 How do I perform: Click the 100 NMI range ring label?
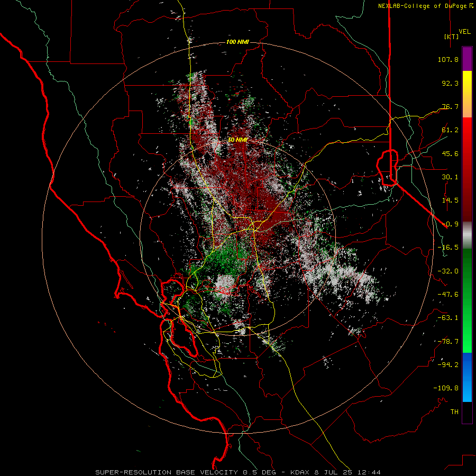click(237, 42)
